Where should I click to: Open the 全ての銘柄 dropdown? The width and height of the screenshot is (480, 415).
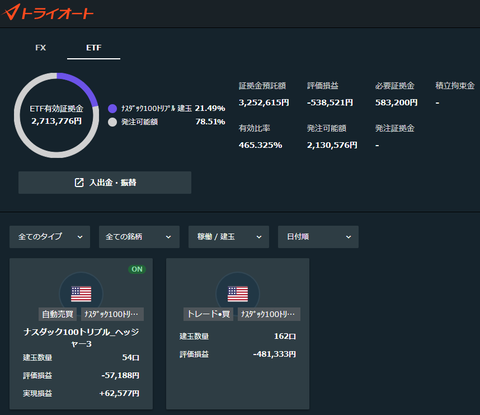[x=139, y=237]
